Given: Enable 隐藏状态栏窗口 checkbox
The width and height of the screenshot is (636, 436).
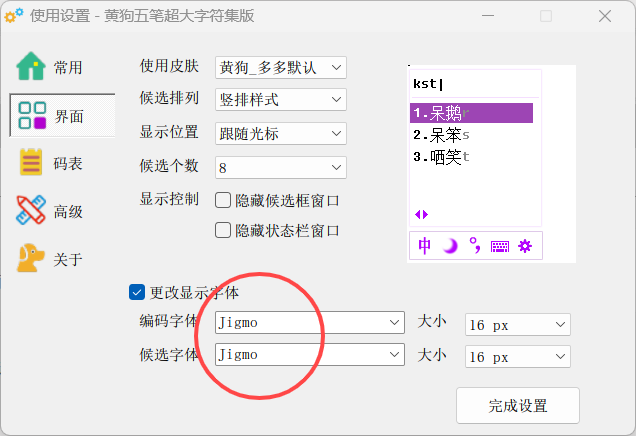Looking at the screenshot, I should (224, 231).
